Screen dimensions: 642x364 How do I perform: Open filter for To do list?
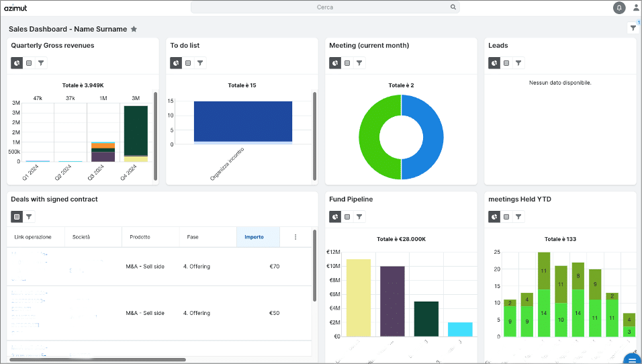[x=200, y=63]
